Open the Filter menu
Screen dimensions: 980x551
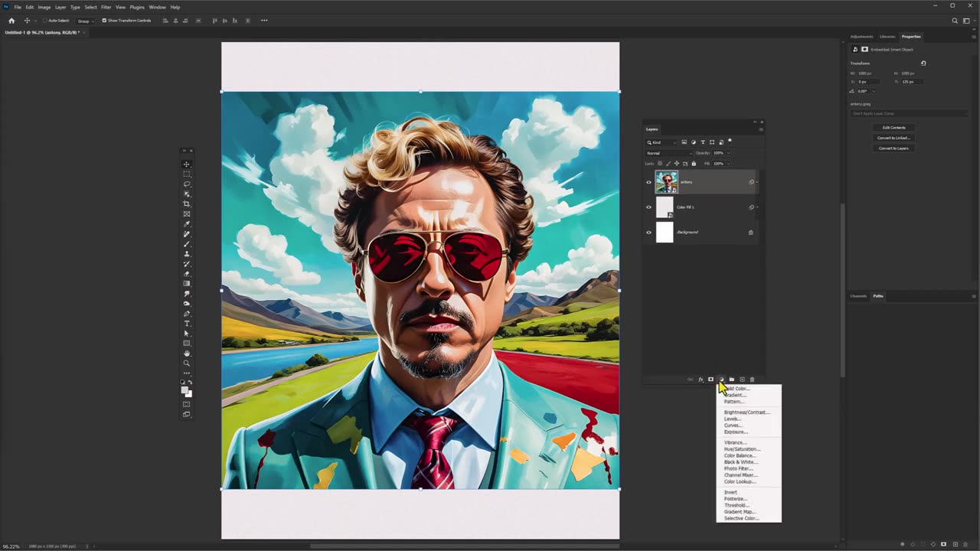(x=106, y=7)
